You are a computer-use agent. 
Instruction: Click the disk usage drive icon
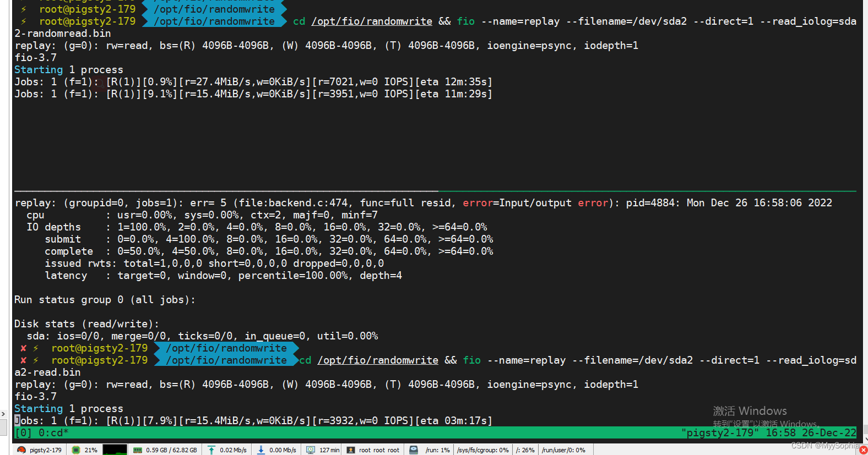pos(414,450)
